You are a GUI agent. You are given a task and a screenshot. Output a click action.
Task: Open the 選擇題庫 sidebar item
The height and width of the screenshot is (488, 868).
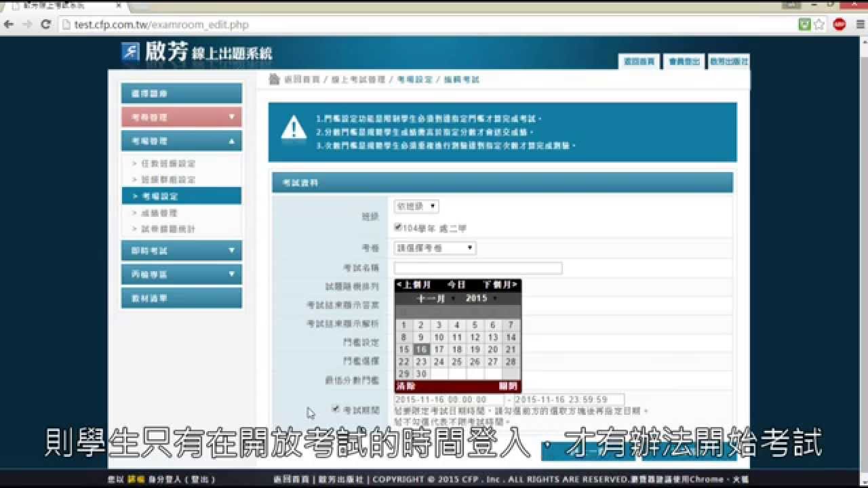coord(181,94)
